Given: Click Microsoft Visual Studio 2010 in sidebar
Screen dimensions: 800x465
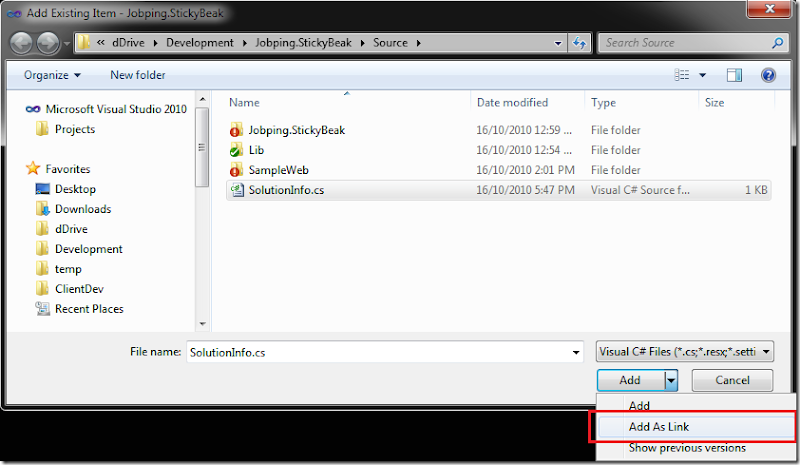Looking at the screenshot, I should point(116,109).
